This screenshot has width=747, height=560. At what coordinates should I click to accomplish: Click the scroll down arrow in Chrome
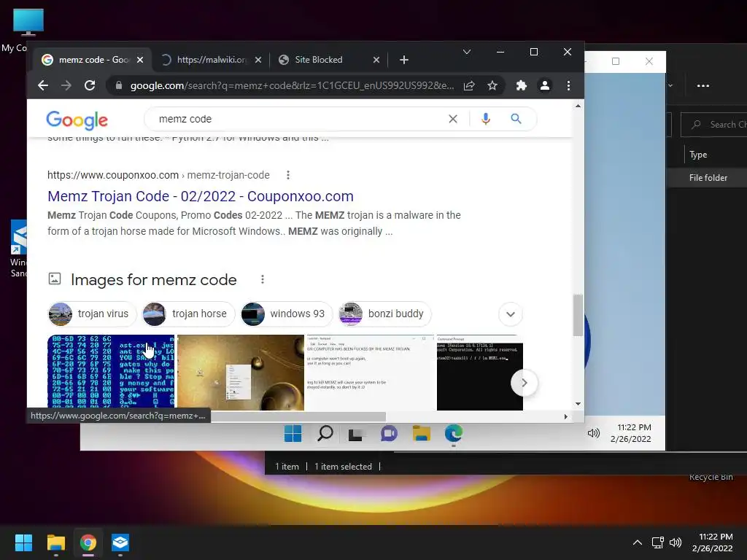(x=578, y=404)
